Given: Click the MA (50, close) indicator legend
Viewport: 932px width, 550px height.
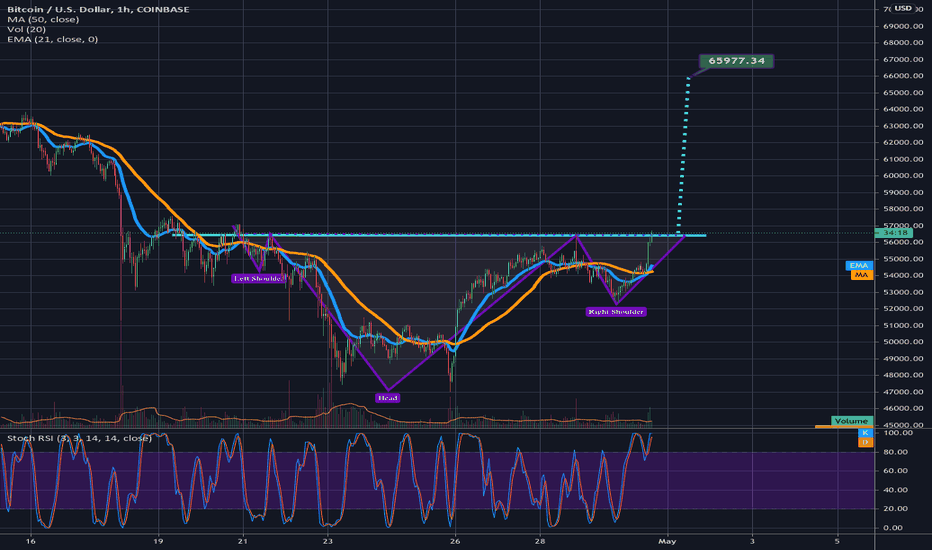Looking at the screenshot, I should (43, 20).
